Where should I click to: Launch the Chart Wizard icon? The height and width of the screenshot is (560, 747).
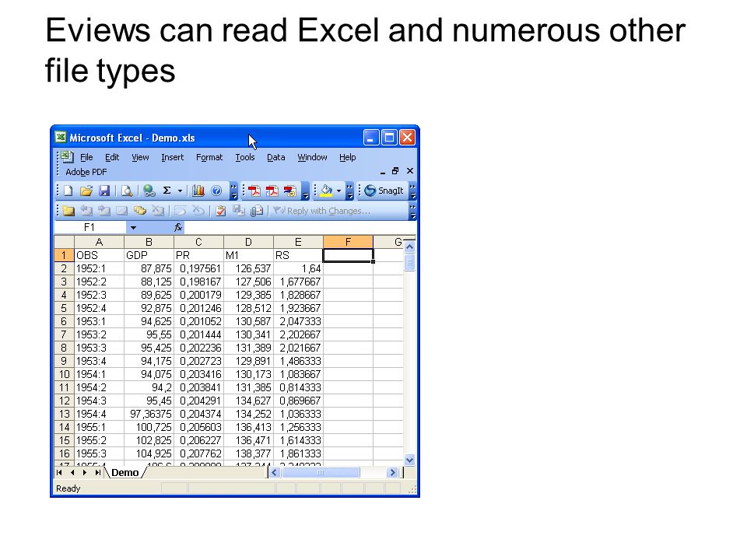pos(198,191)
